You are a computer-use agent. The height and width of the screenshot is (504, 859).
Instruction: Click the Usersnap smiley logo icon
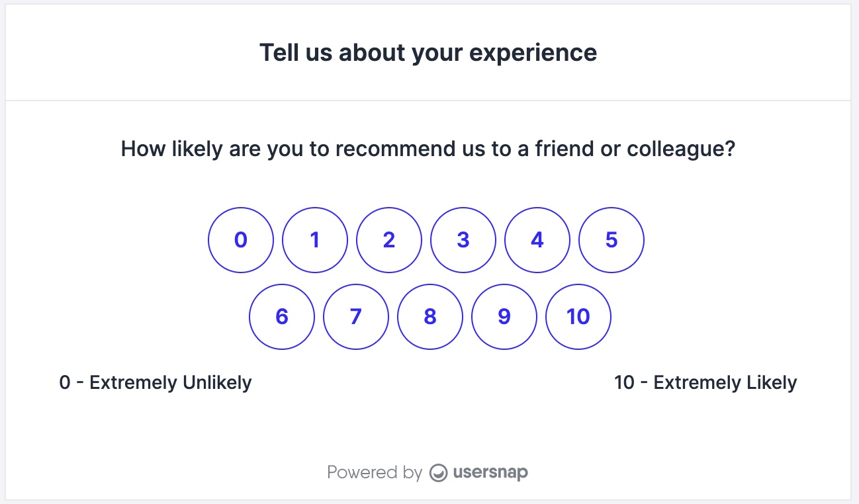pyautogui.click(x=437, y=472)
